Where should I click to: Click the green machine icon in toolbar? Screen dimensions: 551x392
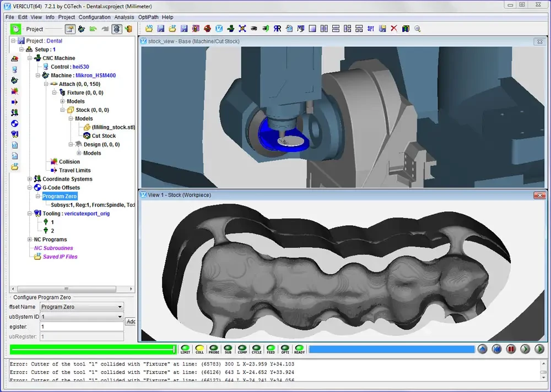click(230, 29)
